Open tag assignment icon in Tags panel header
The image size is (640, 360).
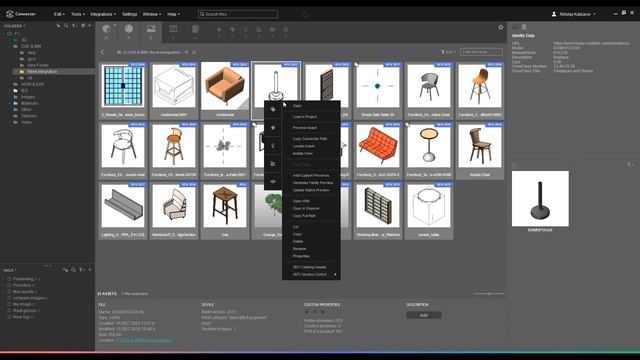(65, 270)
